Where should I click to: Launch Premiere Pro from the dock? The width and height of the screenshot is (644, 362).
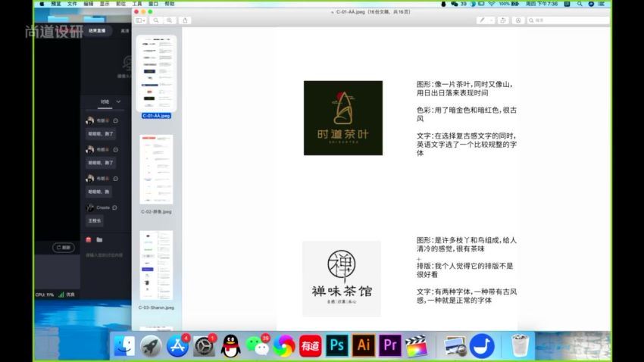pos(390,345)
